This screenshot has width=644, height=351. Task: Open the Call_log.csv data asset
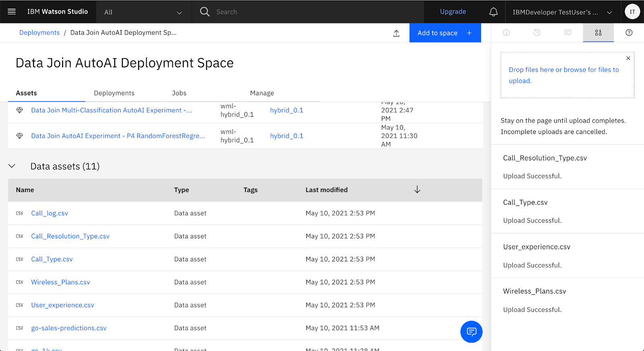pyautogui.click(x=50, y=213)
